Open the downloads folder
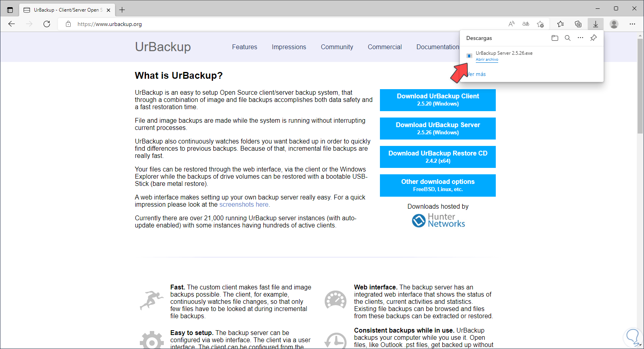644x349 pixels. (555, 38)
